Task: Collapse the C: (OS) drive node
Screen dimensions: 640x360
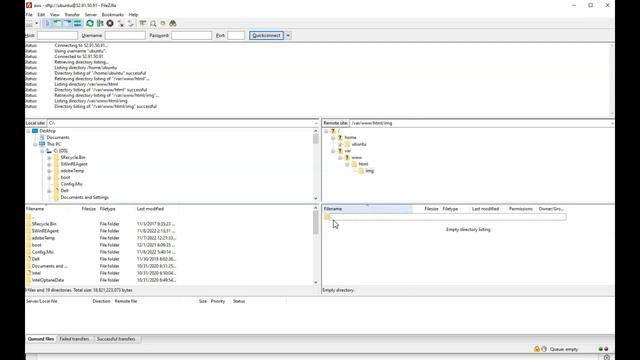Action: point(42,151)
